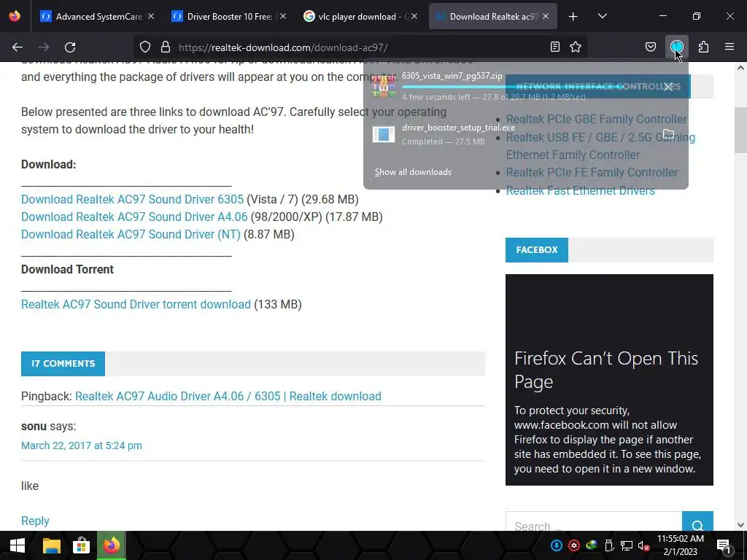Click the address bar URL field

pos(360,47)
